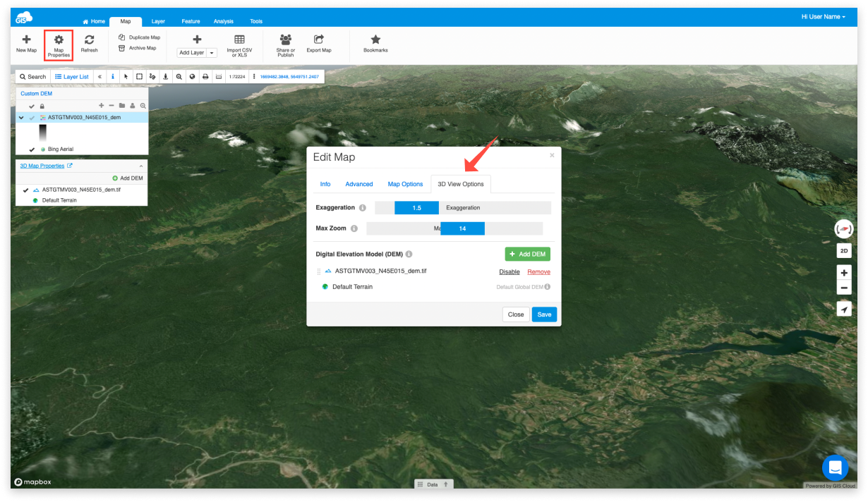Click the Print icon on map toolbar
Screen dimensions: 868x502
(x=205, y=76)
